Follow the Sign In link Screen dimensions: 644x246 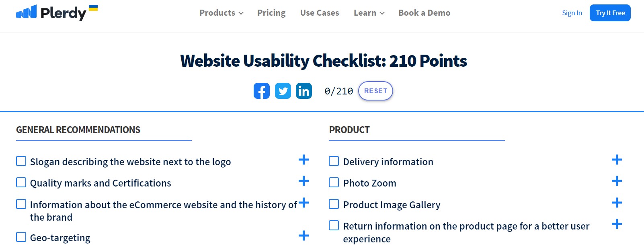click(x=572, y=13)
